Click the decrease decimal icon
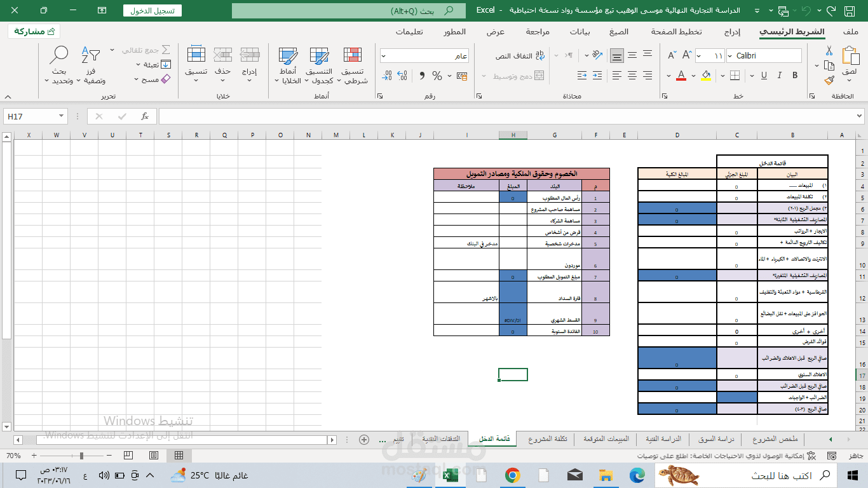The width and height of the screenshot is (868, 488). tap(387, 76)
